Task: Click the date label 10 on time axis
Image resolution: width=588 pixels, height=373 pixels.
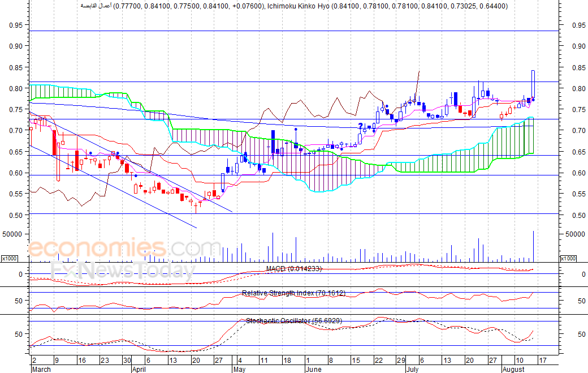Action: point(520,361)
